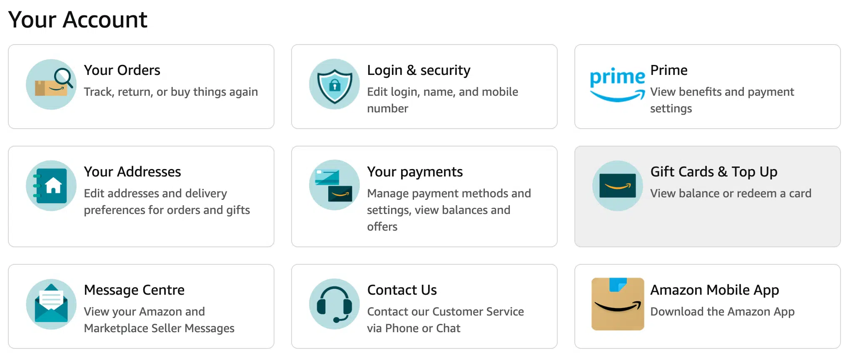Click the Prime logo icon
Screen dimensions: 868x358
point(617,85)
